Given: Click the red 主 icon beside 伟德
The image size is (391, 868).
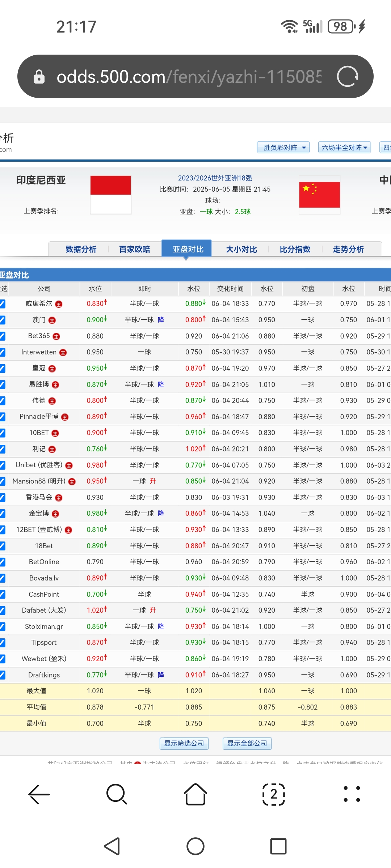Looking at the screenshot, I should click(52, 401).
